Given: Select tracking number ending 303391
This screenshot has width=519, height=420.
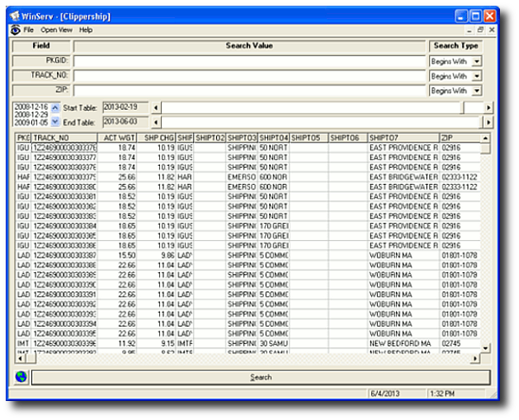Looking at the screenshot, I should (x=64, y=295).
